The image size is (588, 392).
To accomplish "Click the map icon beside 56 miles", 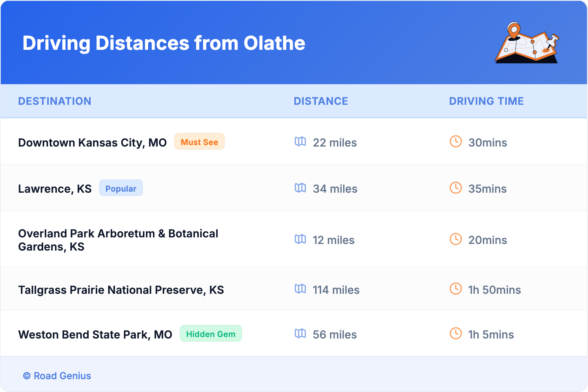I will [x=300, y=334].
